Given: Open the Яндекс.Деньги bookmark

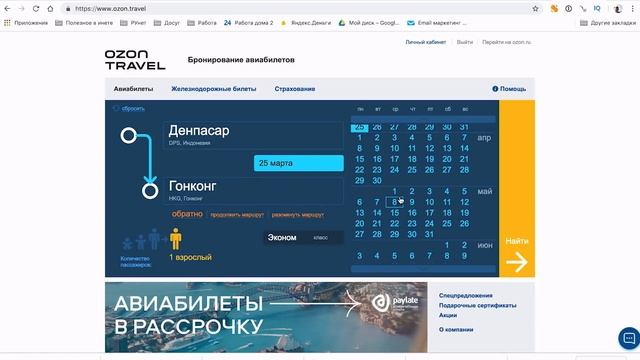Looking at the screenshot, I should 306,23.
